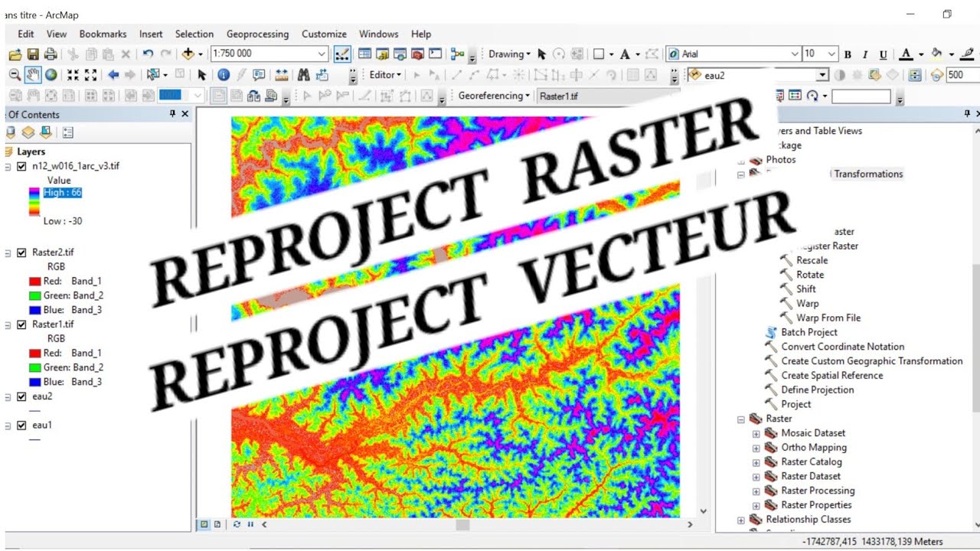Toggle Bold text formatting
This screenshot has width=980, height=551.
[x=848, y=54]
